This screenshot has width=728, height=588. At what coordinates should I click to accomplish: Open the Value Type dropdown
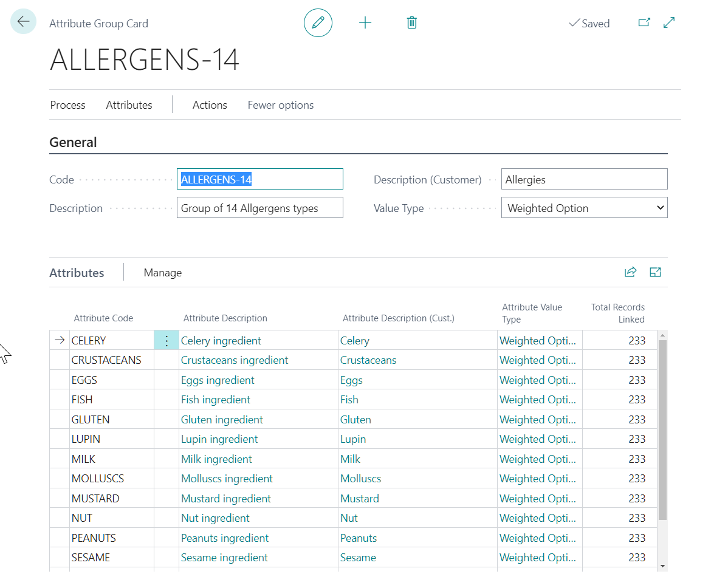pyautogui.click(x=585, y=208)
